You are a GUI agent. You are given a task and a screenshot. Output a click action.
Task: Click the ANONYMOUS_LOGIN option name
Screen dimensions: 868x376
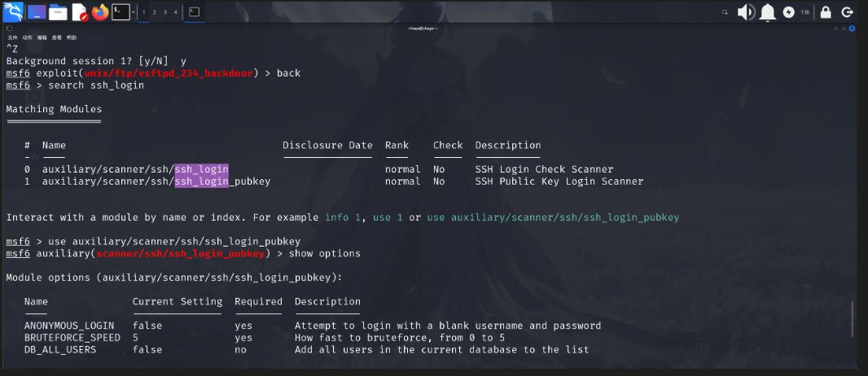click(x=69, y=326)
